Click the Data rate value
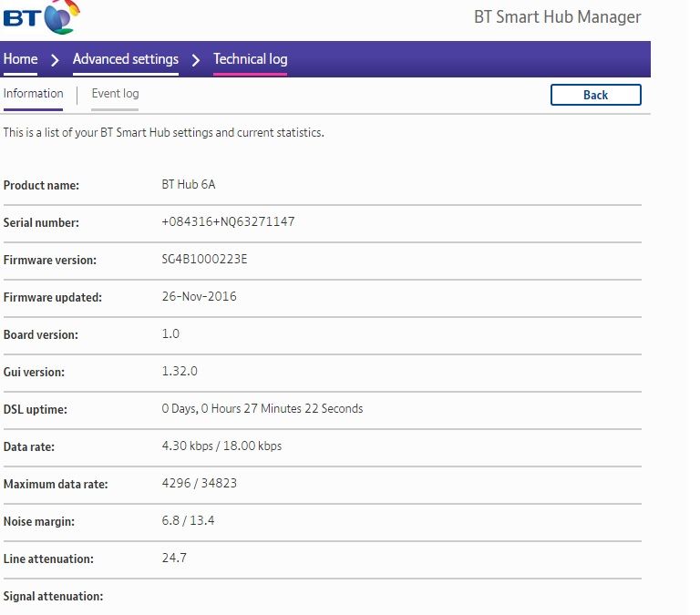 [x=221, y=446]
